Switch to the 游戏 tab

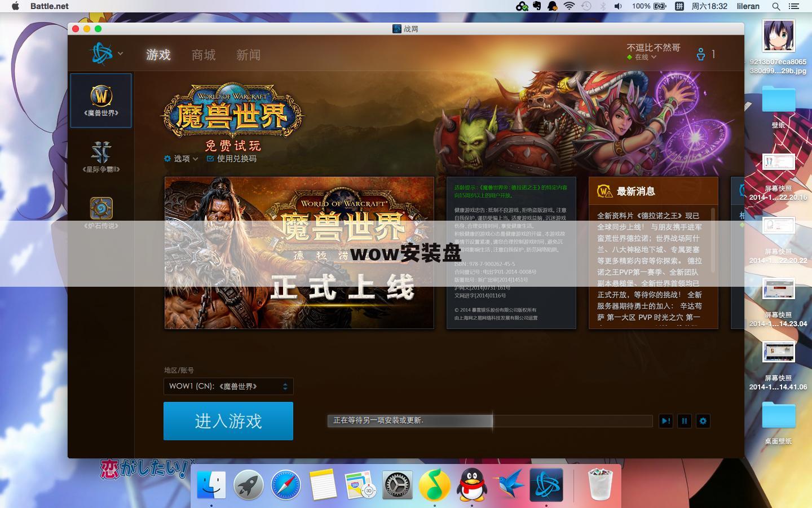tap(158, 55)
